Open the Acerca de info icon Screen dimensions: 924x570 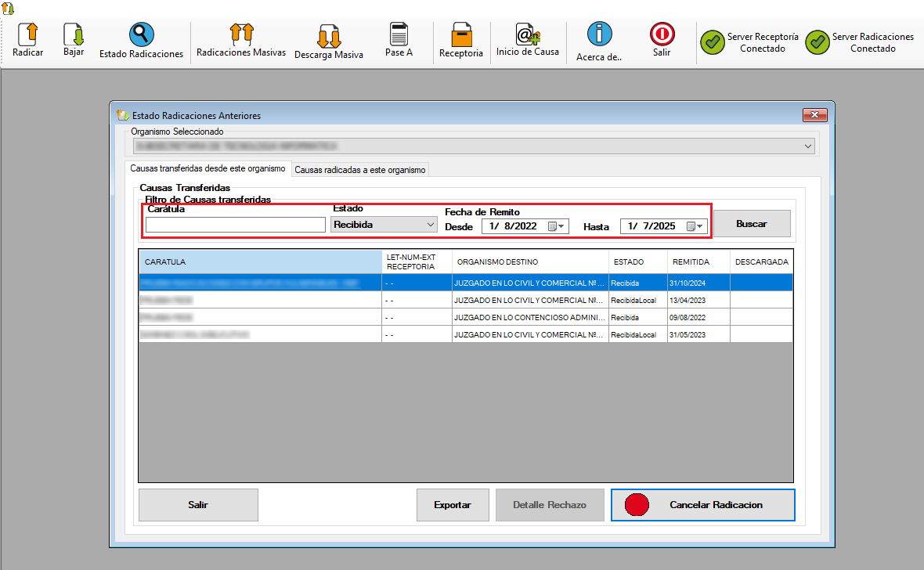tap(599, 34)
